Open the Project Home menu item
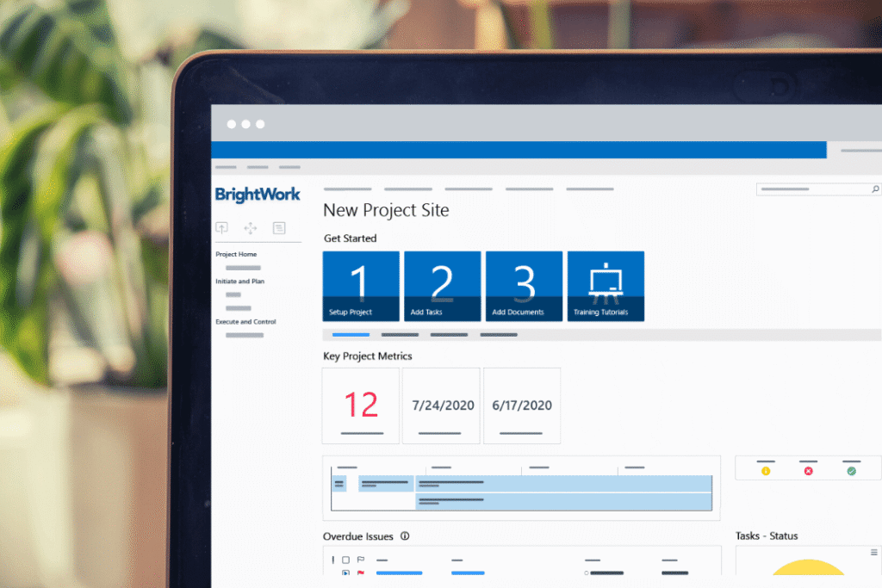The height and width of the screenshot is (588, 882). 234,254
